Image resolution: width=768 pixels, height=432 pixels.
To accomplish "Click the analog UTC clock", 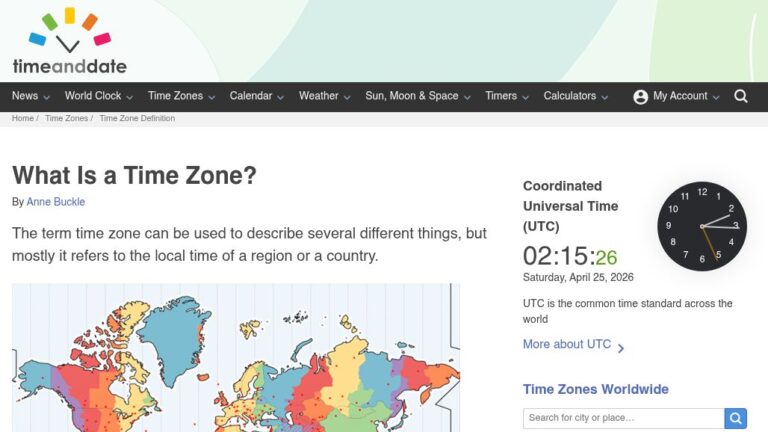I will (702, 226).
